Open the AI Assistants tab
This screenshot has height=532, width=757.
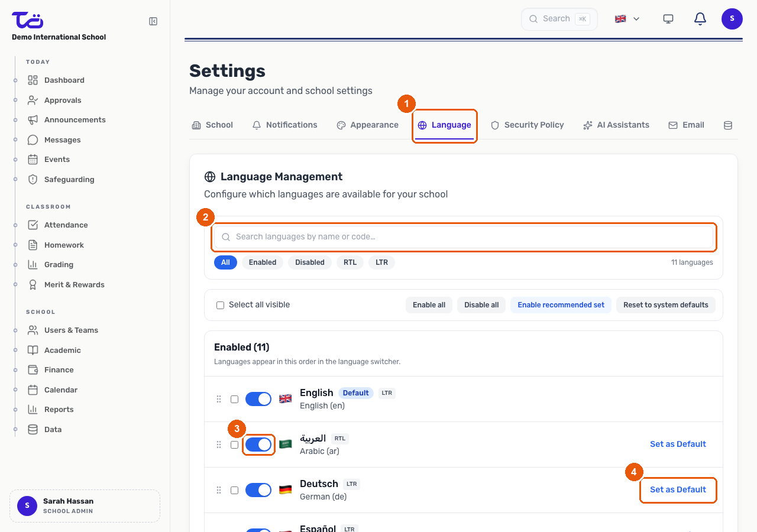(x=616, y=125)
